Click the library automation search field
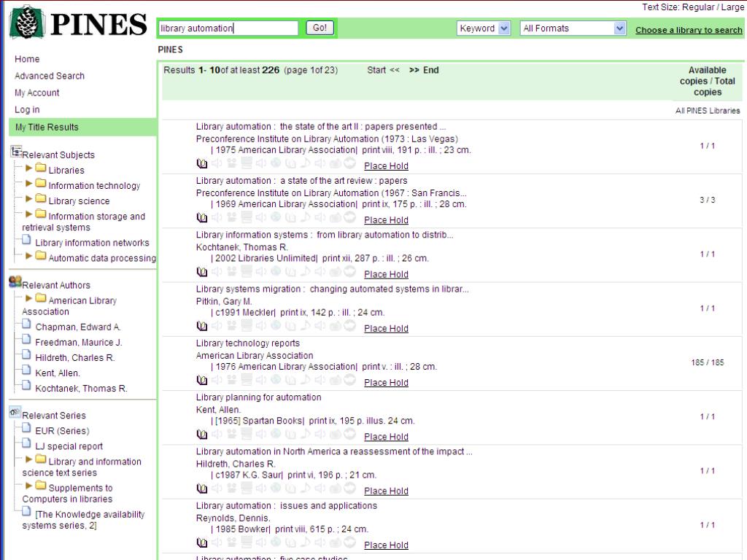 coord(228,28)
